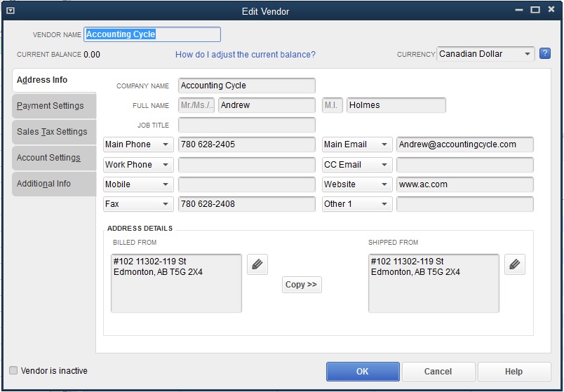Click the empty Other 1 field
Viewport: 564px width, 392px height.
pos(464,204)
